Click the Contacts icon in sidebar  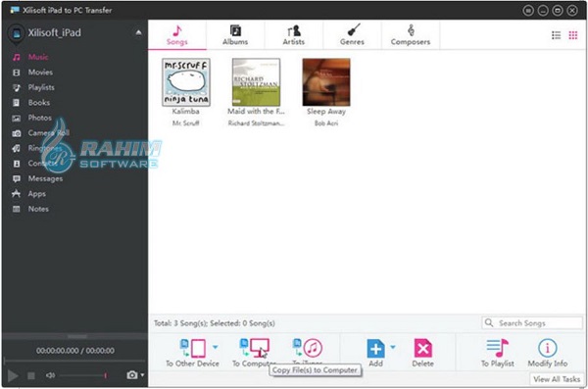click(x=17, y=164)
